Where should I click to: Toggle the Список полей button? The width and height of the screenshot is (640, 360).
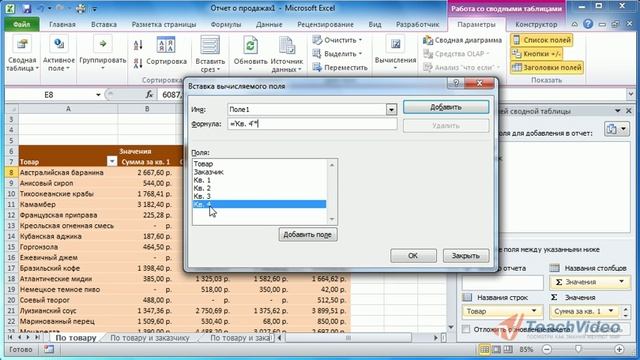tap(541, 40)
